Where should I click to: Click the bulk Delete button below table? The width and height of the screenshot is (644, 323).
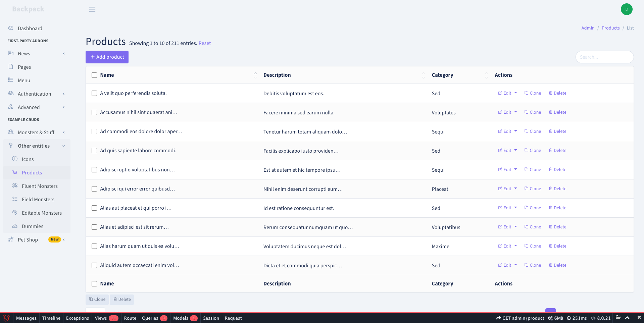click(122, 300)
